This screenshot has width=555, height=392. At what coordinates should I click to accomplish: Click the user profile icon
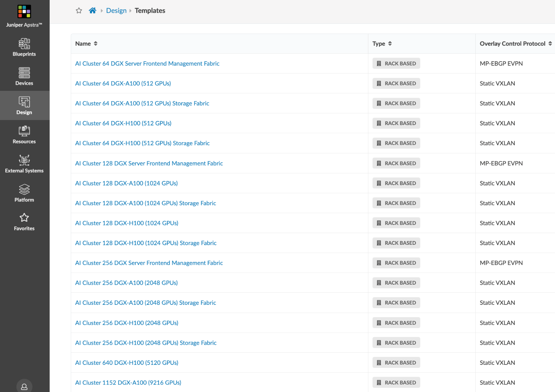(24, 386)
